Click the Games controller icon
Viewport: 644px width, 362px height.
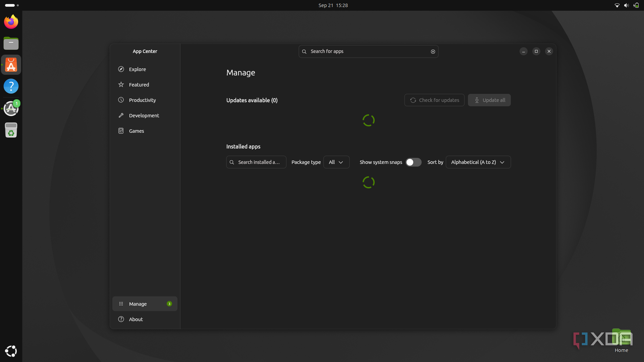[x=121, y=131]
